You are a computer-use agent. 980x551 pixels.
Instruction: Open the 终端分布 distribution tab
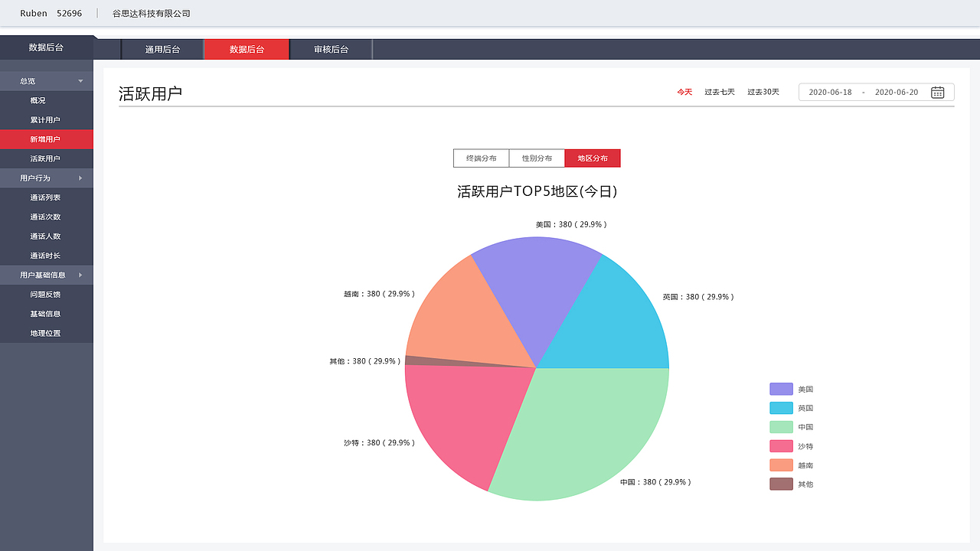481,158
